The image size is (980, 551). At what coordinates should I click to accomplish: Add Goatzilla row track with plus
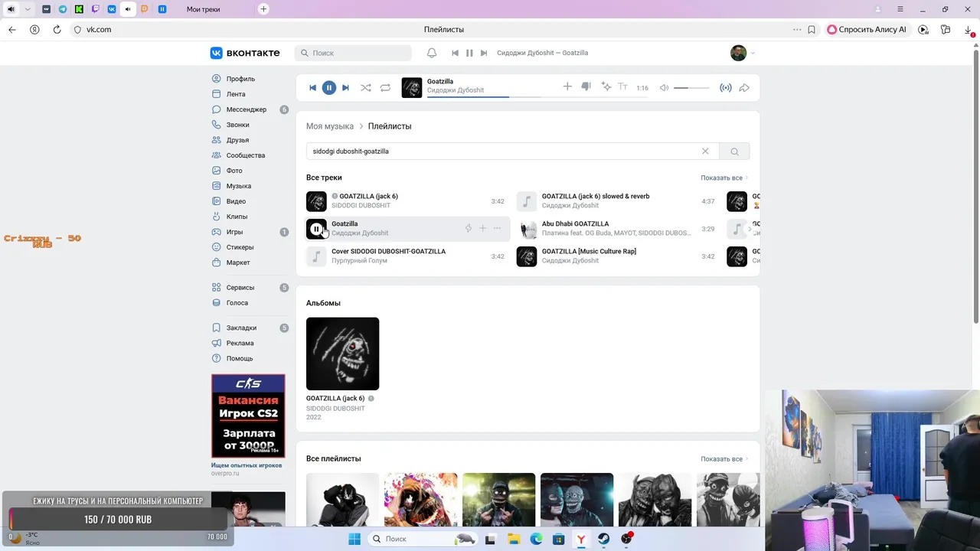pyautogui.click(x=482, y=228)
